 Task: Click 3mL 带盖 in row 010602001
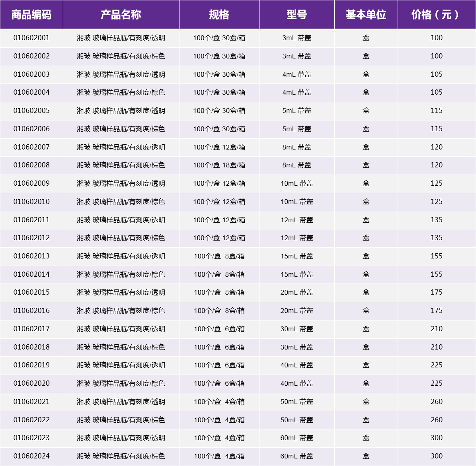[297, 38]
